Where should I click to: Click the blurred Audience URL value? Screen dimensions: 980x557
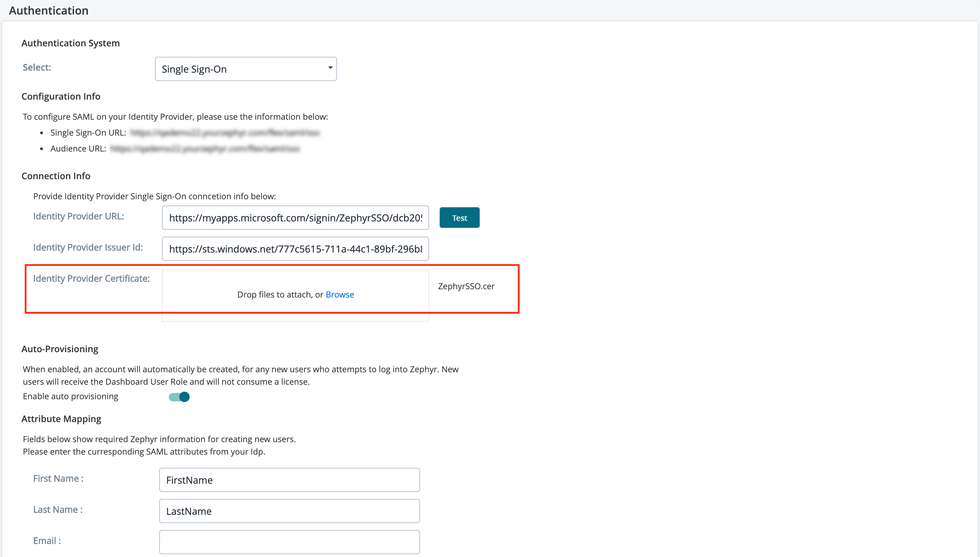click(x=205, y=149)
